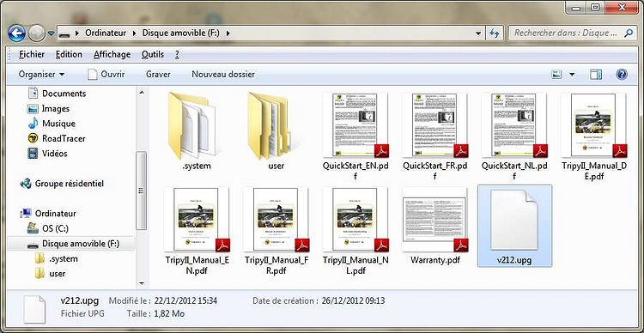644x333 pixels.
Task: Toggle the preview pane
Action: (596, 75)
